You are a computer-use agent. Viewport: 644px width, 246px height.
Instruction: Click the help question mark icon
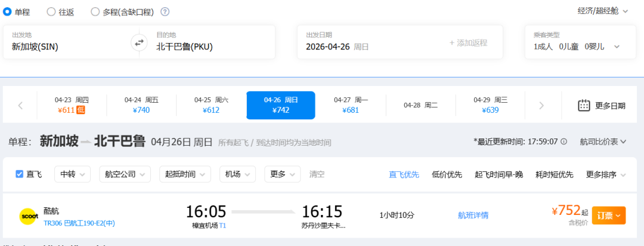(165, 12)
